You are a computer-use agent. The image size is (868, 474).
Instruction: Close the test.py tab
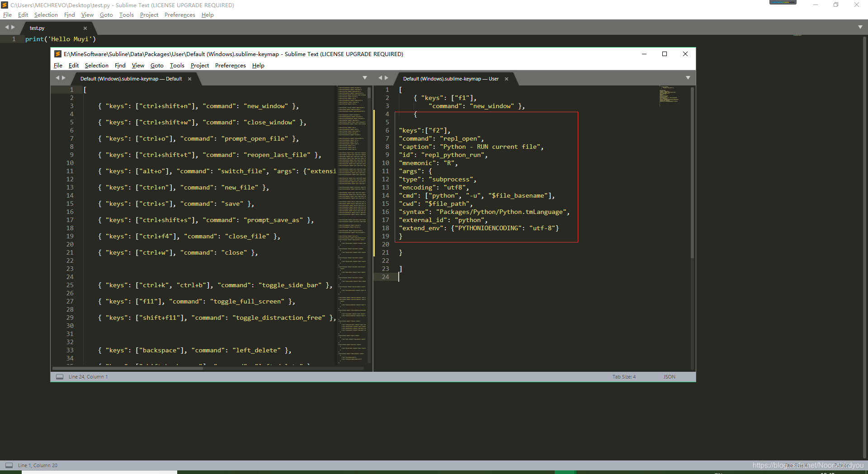[x=85, y=28]
